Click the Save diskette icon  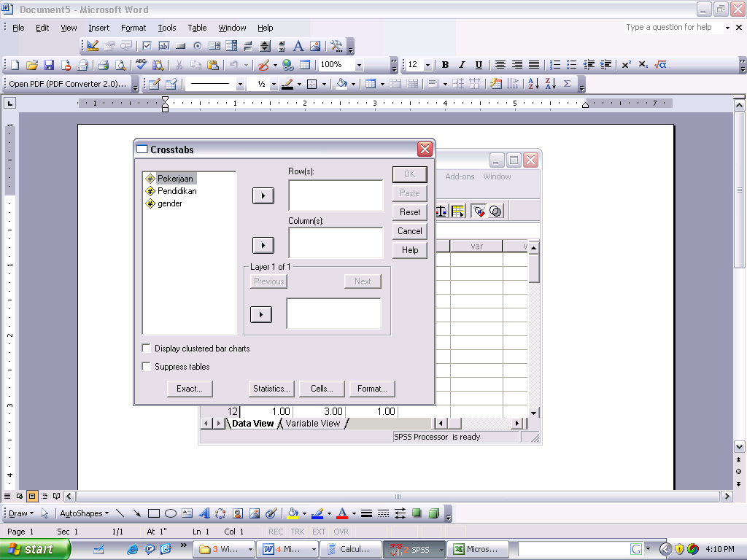(49, 65)
